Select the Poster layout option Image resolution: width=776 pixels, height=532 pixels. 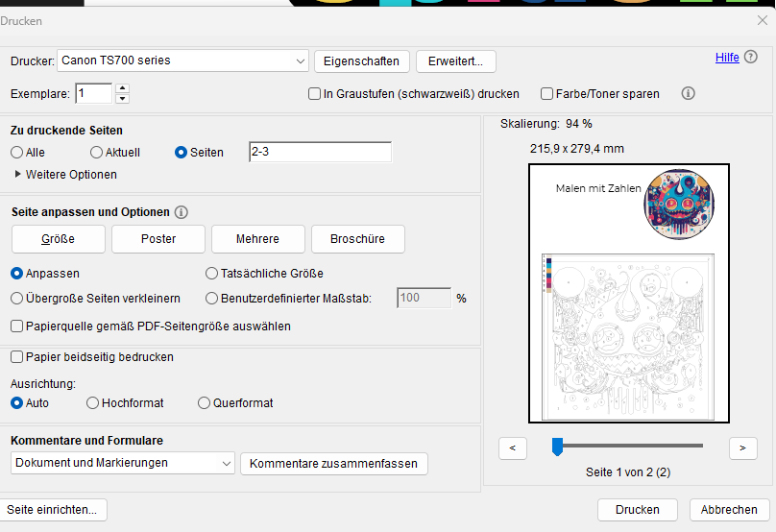[158, 239]
